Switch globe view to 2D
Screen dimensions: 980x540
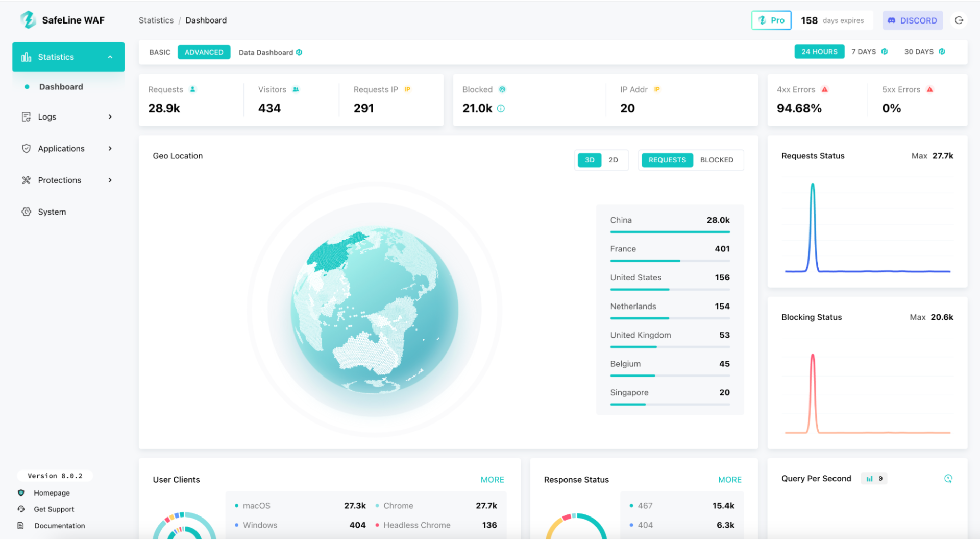(x=613, y=160)
